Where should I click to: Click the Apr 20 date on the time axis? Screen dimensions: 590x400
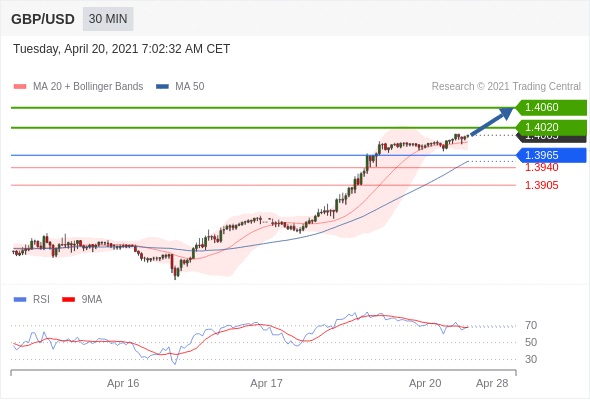425,383
